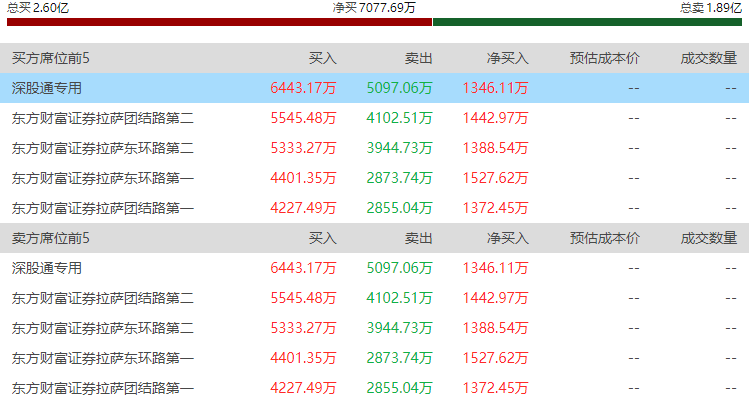Screen dimensions: 749x400
Task: Click 2855.04万 sell value in seller section
Action: tap(399, 389)
